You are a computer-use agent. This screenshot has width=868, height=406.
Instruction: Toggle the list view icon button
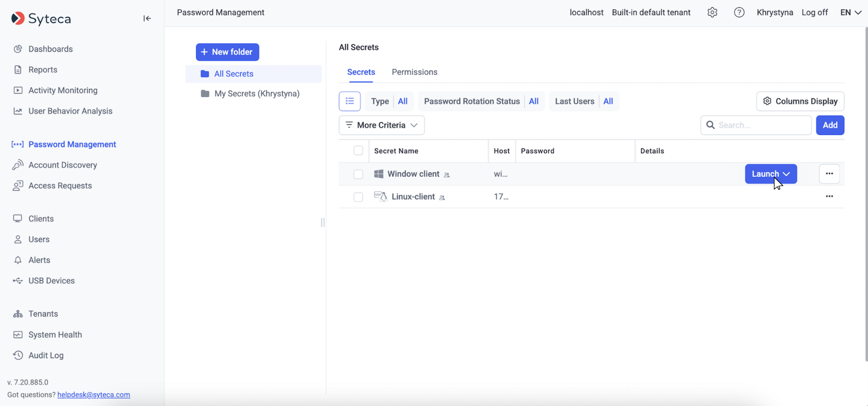(349, 101)
